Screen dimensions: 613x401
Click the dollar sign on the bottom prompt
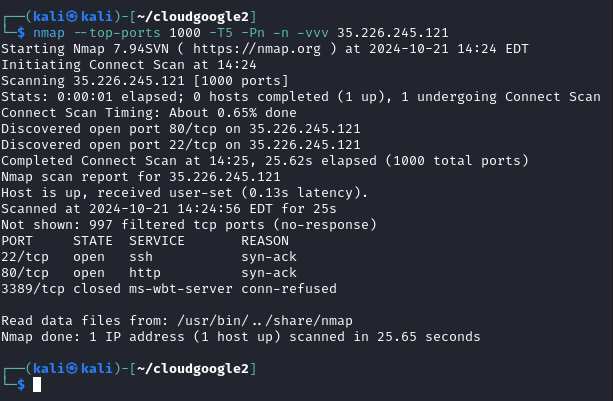23,385
